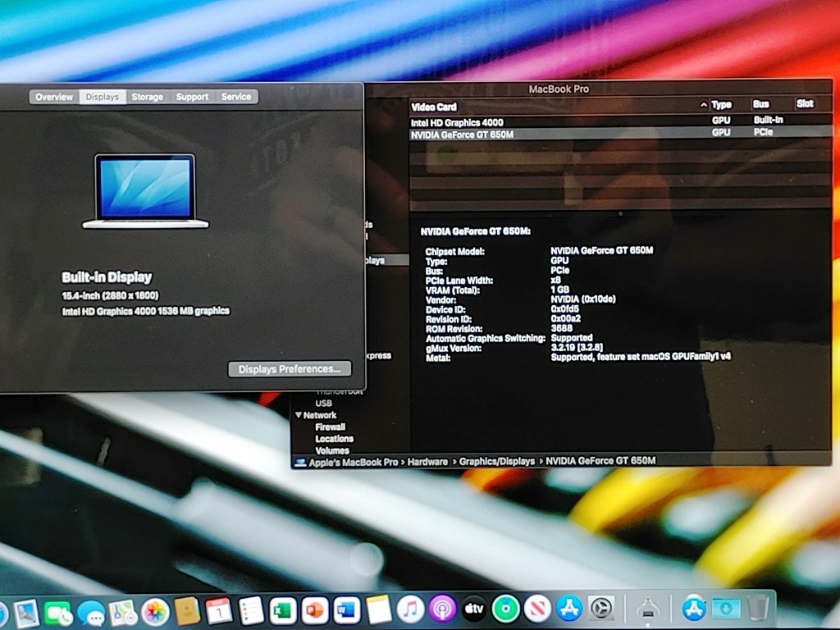Open the Notes app in the Dock

pos(379,609)
